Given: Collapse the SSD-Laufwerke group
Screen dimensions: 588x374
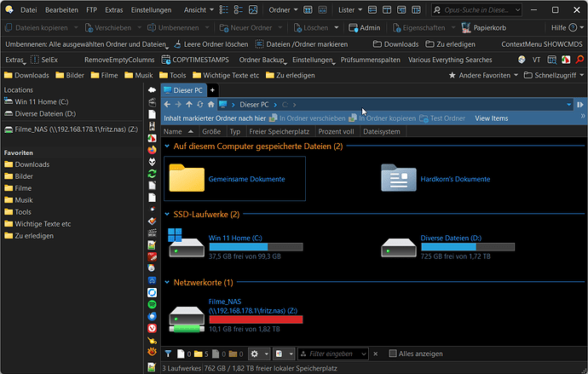Looking at the screenshot, I should (x=167, y=215).
